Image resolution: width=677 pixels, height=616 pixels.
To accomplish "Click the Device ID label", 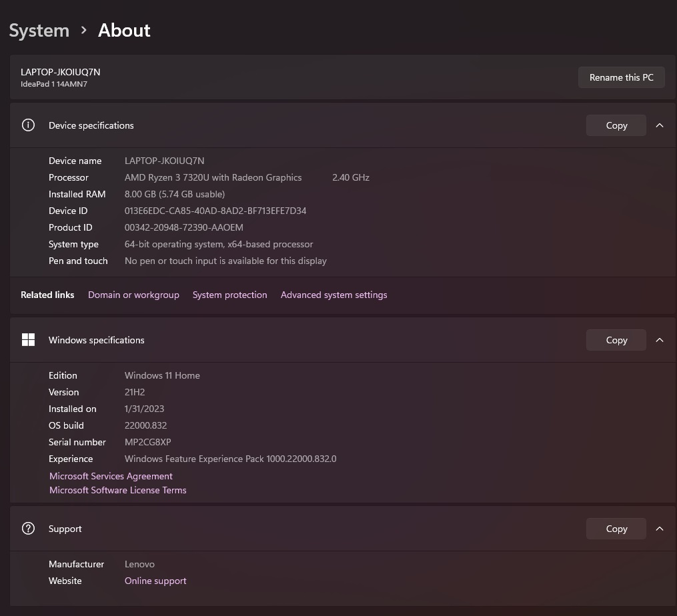I will tap(68, 211).
